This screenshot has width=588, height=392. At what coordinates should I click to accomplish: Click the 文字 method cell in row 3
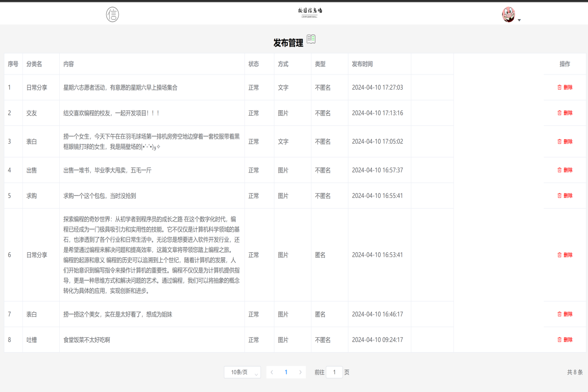pyautogui.click(x=283, y=142)
